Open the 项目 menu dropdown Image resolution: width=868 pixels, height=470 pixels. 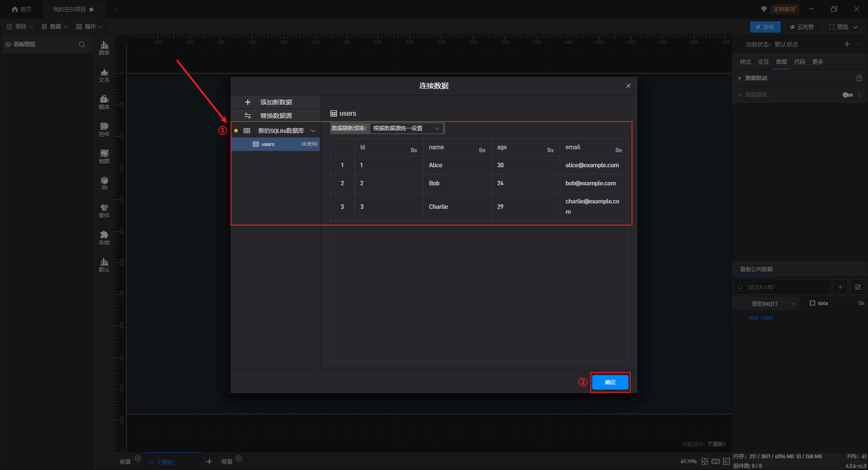pyautogui.click(x=20, y=27)
